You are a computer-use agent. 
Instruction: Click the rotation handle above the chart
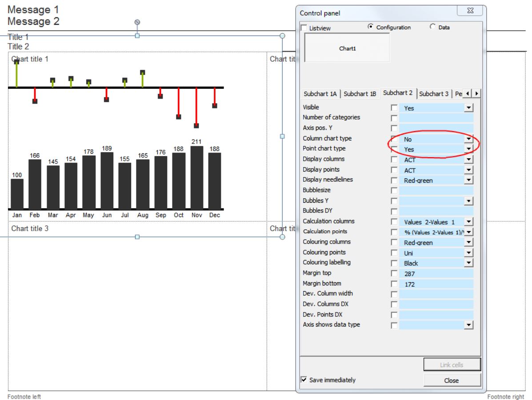137,22
